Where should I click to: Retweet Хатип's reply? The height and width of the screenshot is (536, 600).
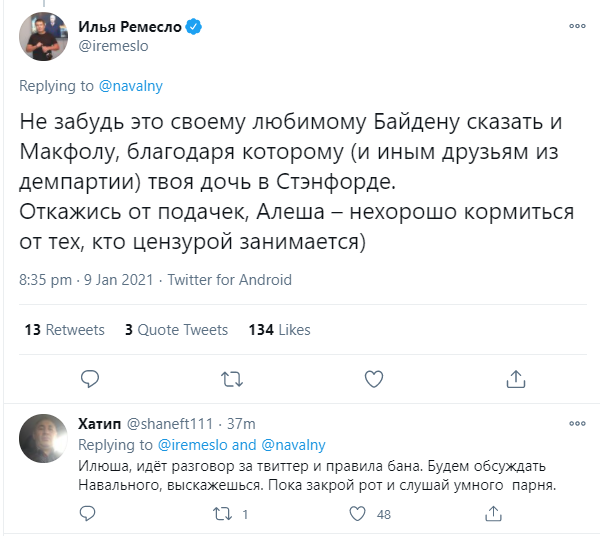click(x=225, y=514)
